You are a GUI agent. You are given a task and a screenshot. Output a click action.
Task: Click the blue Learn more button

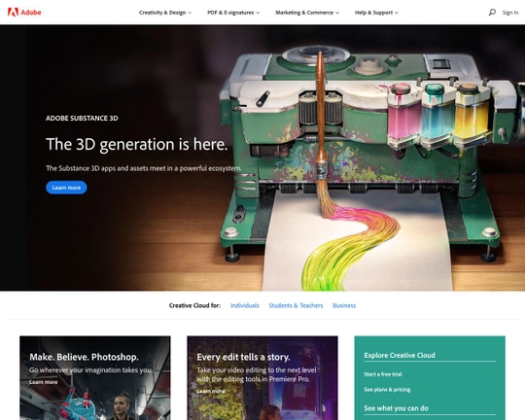point(66,188)
